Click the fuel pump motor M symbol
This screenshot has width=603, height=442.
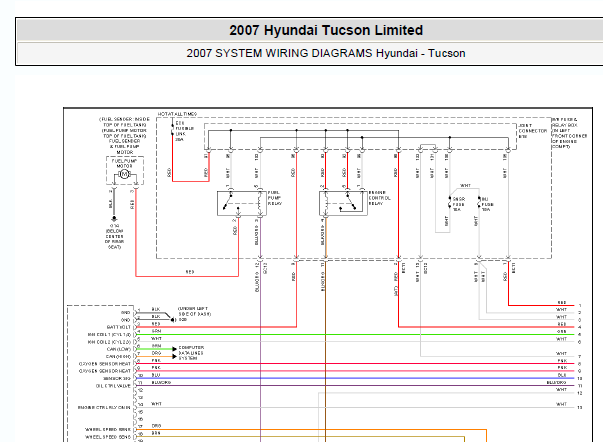[124, 175]
